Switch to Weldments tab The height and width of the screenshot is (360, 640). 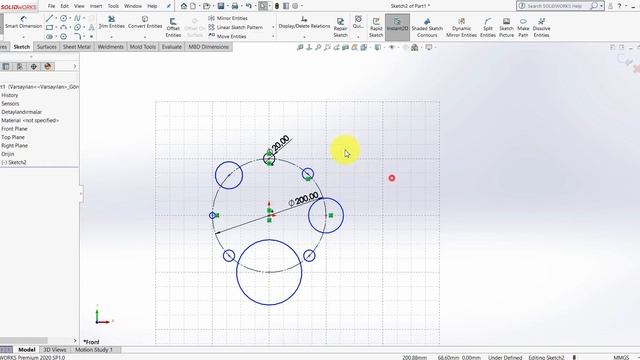click(110, 47)
